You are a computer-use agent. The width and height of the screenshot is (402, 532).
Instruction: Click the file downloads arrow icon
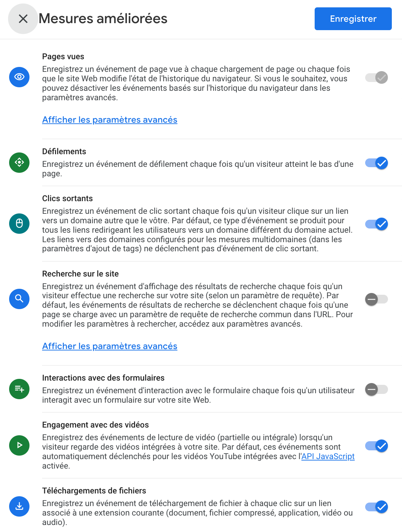19,506
